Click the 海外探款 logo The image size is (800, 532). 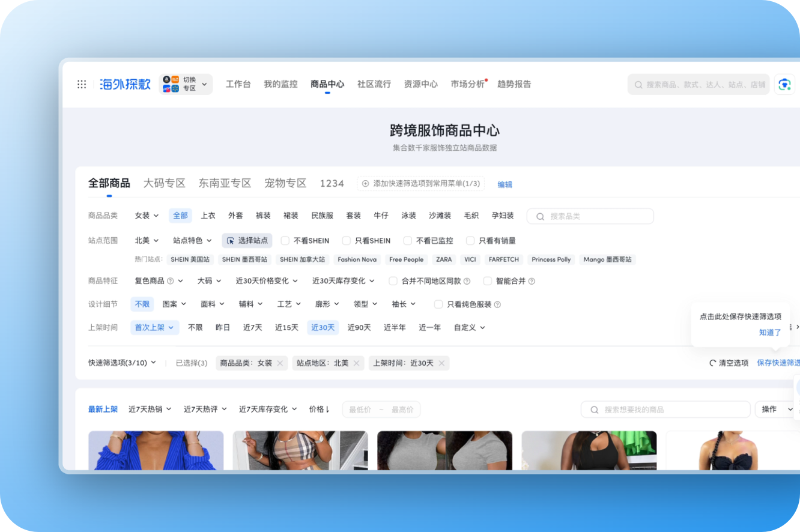[125, 84]
